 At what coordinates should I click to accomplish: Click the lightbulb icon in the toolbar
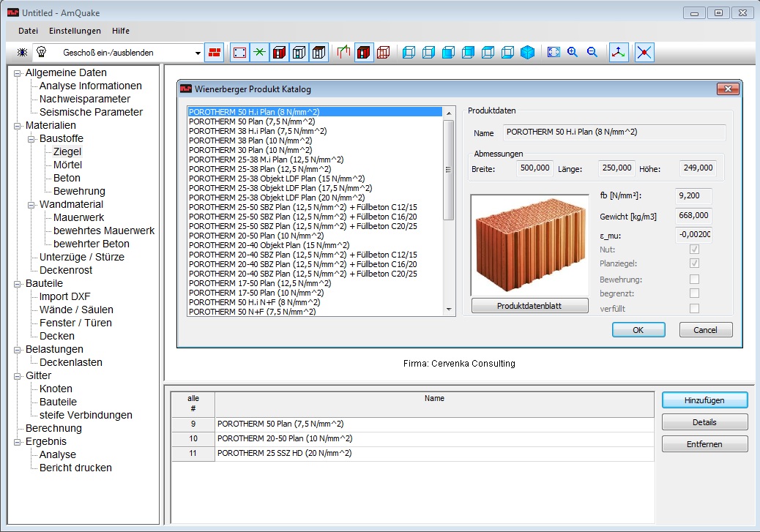tap(41, 52)
